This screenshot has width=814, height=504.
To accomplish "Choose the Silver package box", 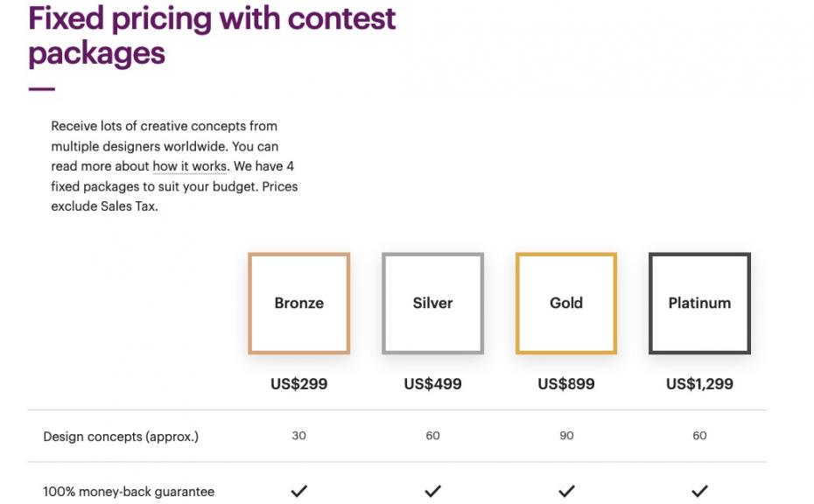I will pyautogui.click(x=432, y=304).
